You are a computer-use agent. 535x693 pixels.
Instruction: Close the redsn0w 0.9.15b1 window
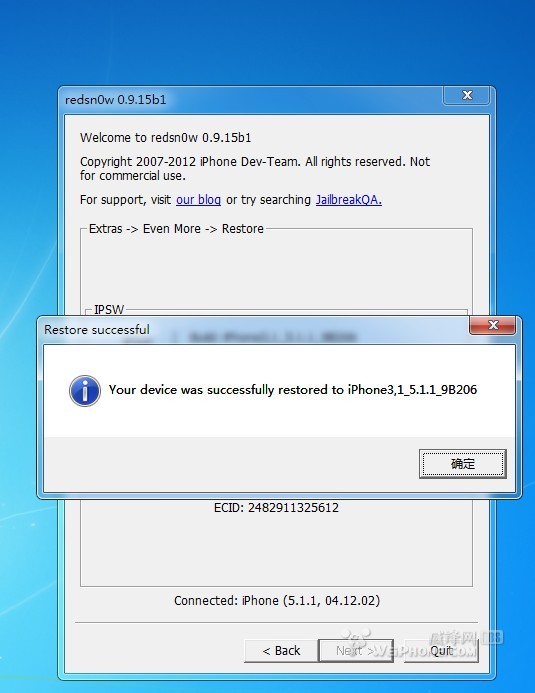point(467,95)
